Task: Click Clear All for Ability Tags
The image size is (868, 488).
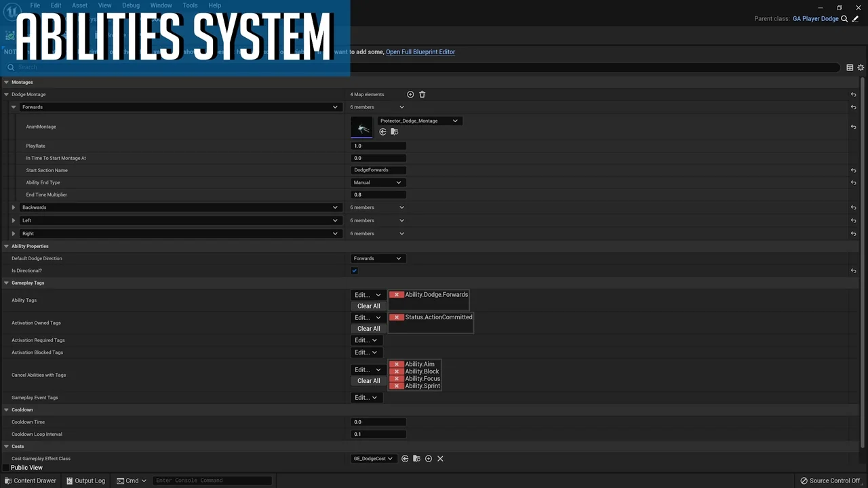Action: click(368, 306)
